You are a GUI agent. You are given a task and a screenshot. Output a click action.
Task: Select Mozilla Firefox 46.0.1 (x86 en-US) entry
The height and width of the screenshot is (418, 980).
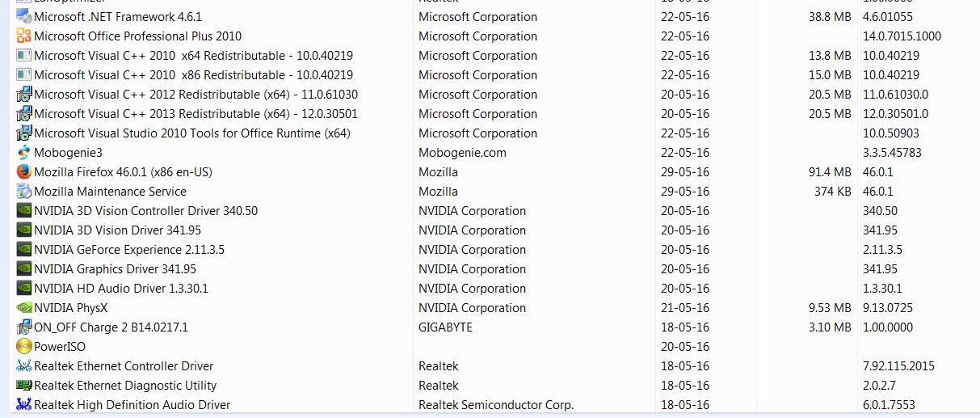[123, 171]
